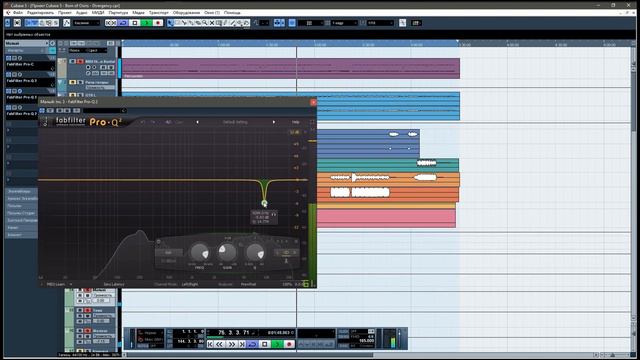
Task: Open the Файл menu
Action: coord(18,13)
